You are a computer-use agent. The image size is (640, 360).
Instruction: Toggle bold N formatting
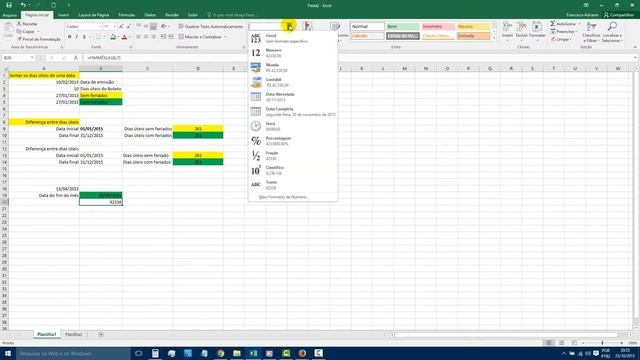point(69,37)
